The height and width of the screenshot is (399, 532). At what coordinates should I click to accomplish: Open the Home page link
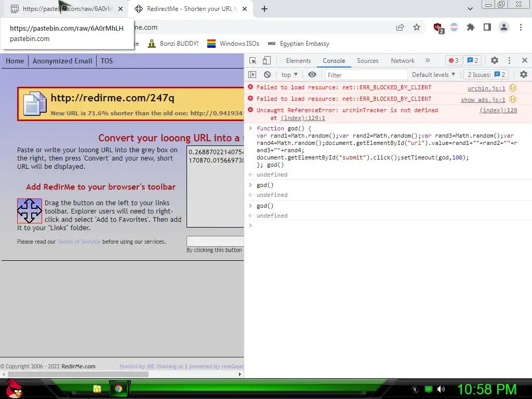coord(15,61)
